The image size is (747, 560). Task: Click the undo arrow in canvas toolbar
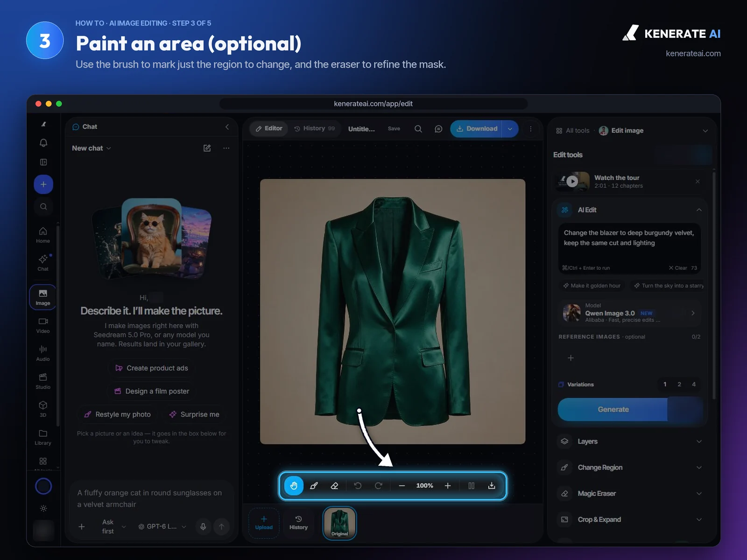click(x=358, y=486)
